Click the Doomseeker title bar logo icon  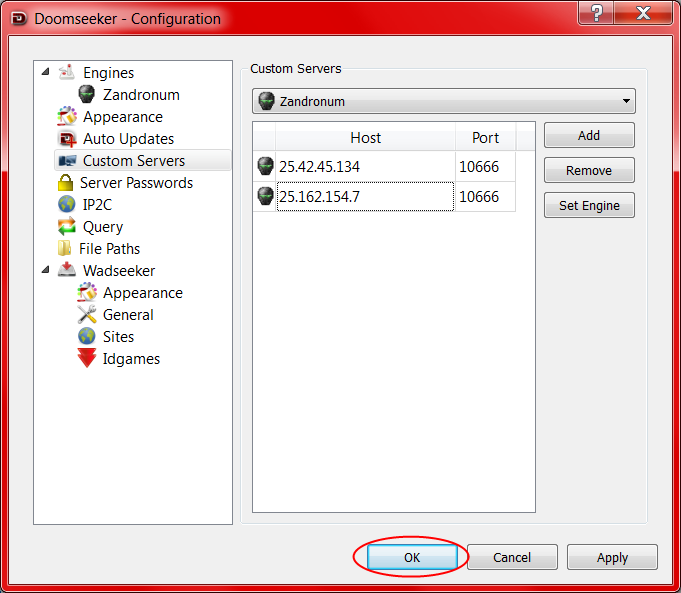19,19
